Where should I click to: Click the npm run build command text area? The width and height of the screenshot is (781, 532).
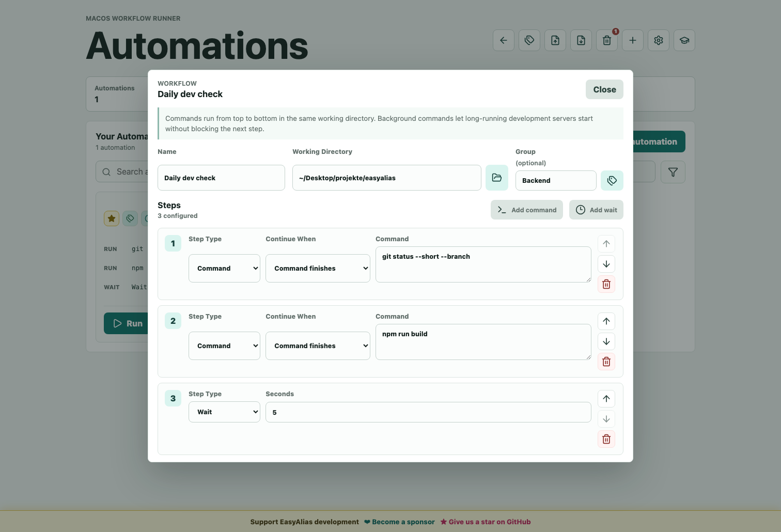(483, 342)
